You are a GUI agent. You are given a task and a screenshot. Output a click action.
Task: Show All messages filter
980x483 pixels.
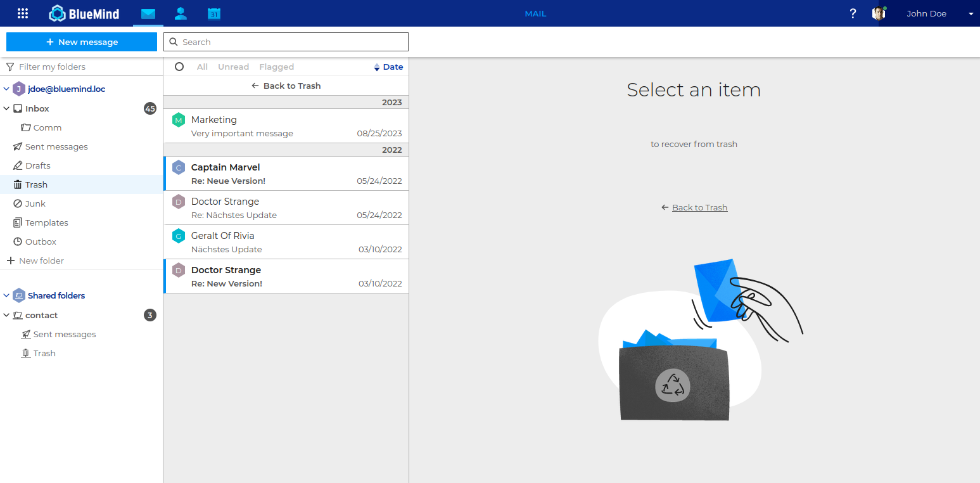click(202, 67)
